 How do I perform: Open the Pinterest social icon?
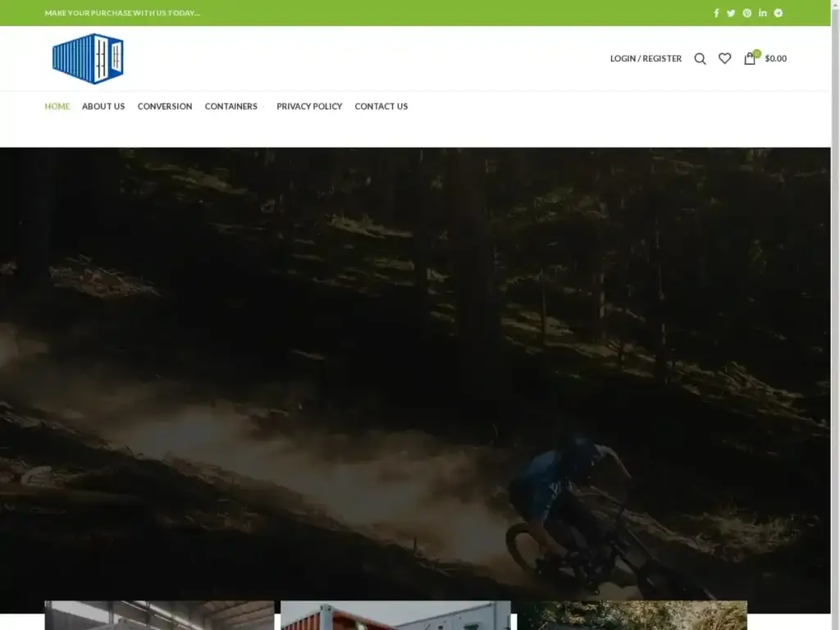click(x=746, y=13)
